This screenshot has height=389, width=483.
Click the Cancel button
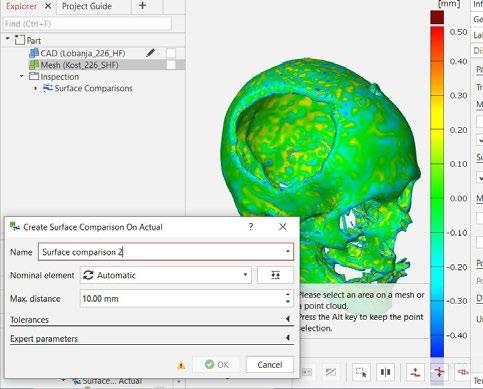(270, 365)
